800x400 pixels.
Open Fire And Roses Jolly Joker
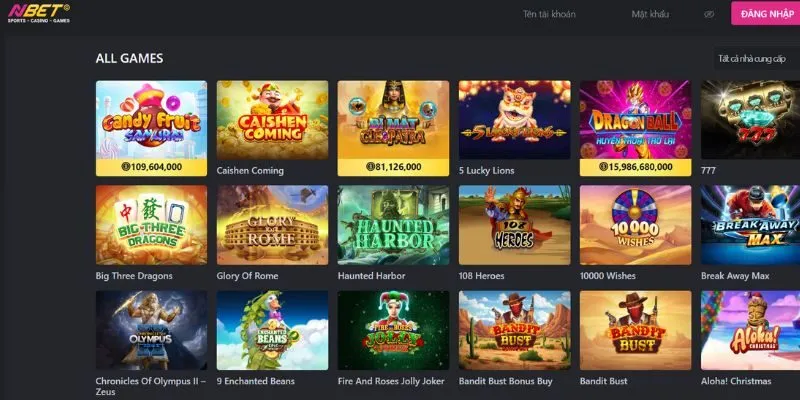point(393,331)
